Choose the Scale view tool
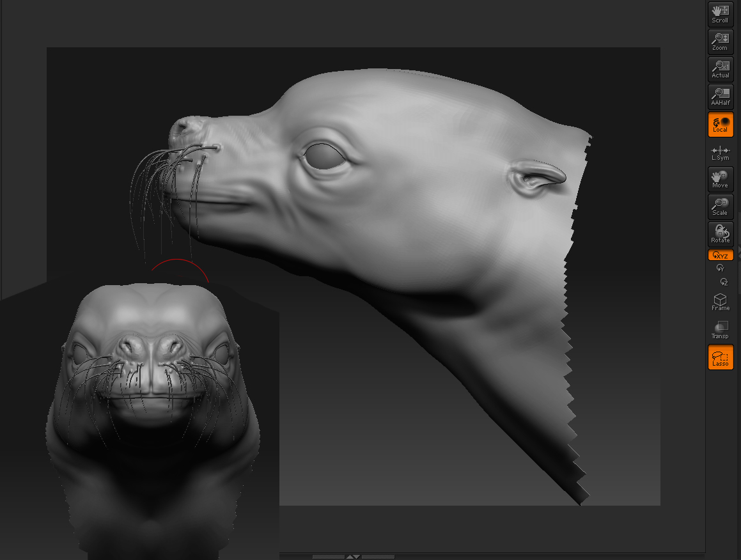Image resolution: width=741 pixels, height=560 pixels. point(720,206)
